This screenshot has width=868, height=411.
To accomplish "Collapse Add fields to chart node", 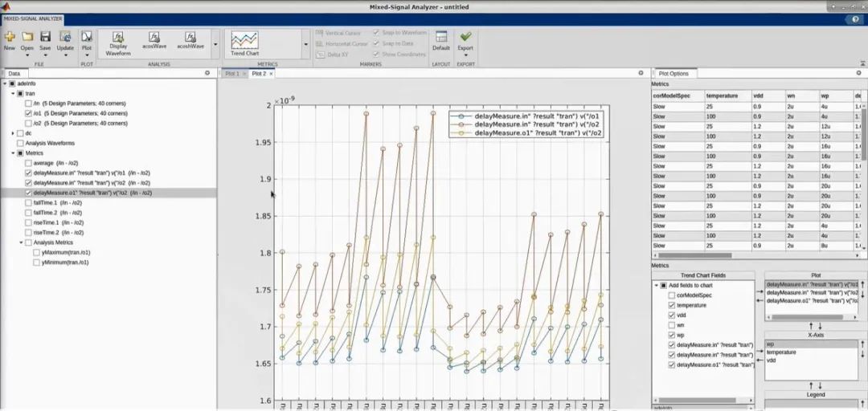I will point(656,286).
